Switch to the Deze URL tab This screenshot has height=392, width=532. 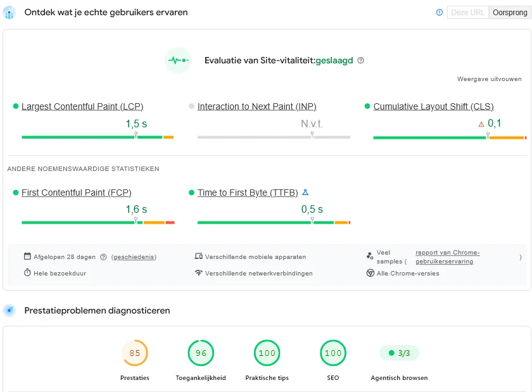[468, 13]
